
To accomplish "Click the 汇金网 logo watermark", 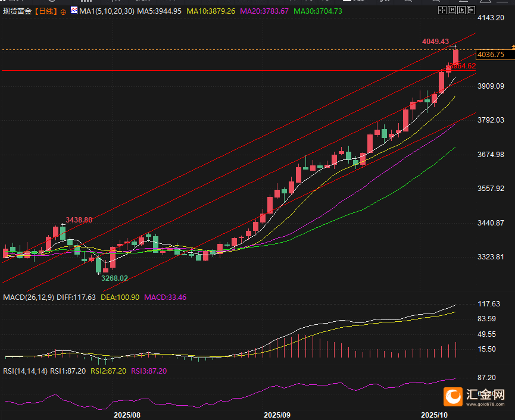I will pyautogui.click(x=475, y=396).
